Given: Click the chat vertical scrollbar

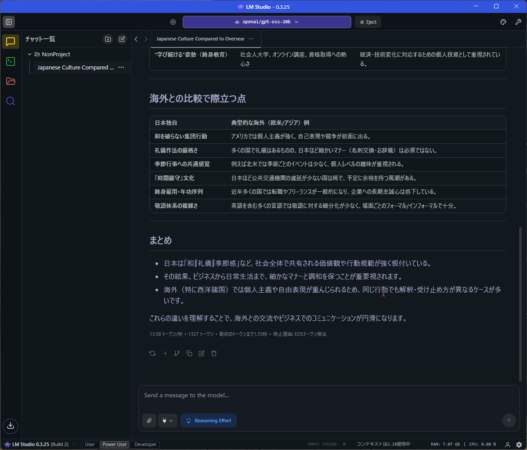Looking at the screenshot, I should pos(520,304).
